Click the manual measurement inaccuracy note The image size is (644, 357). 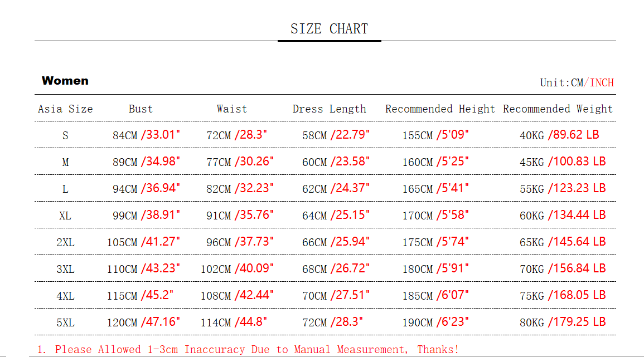(248, 350)
